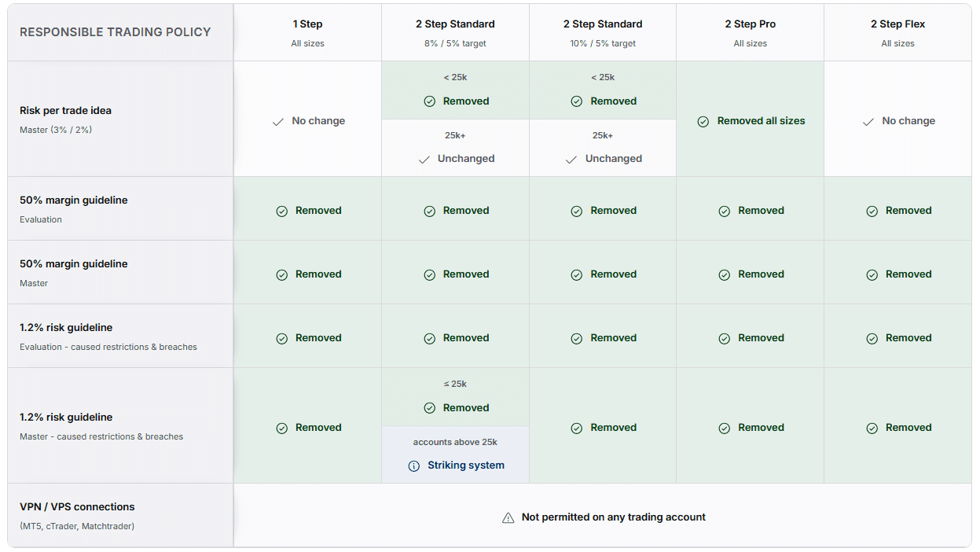This screenshot has width=980, height=552.
Task: Click checkmark icon for 8% / 5% 25k+ Unchanged
Action: click(x=424, y=160)
